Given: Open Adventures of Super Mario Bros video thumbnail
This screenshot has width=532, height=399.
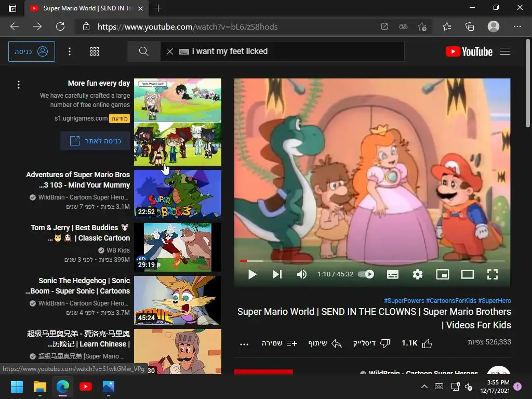Looking at the screenshot, I should [178, 194].
